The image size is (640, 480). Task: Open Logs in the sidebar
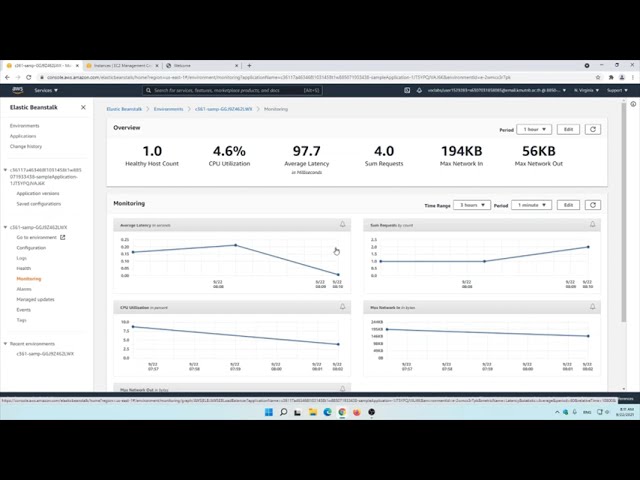tap(22, 258)
